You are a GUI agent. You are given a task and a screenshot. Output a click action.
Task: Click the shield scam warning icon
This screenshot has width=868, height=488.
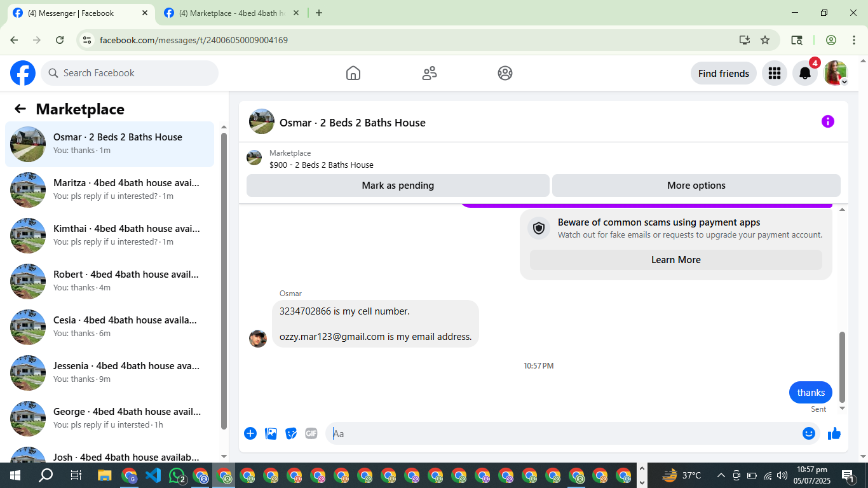coord(539,228)
